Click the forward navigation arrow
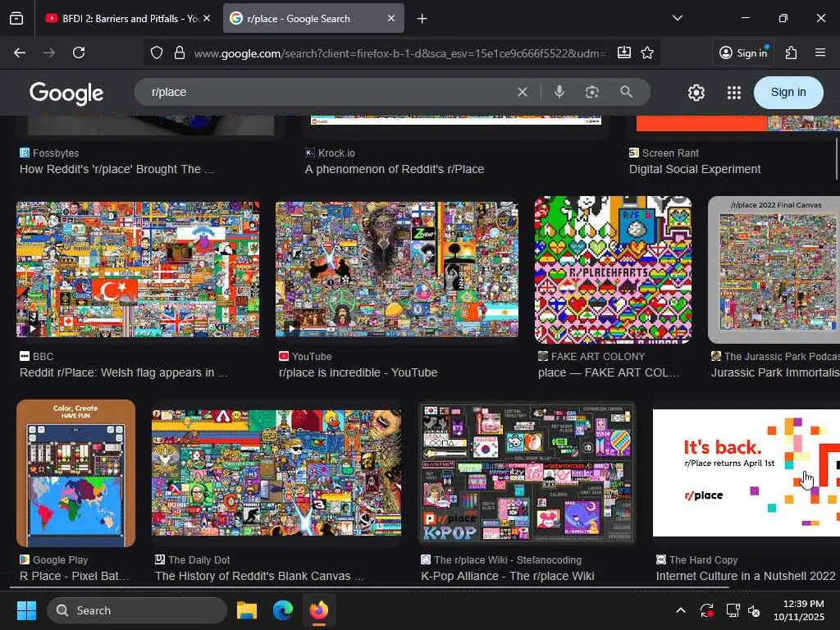The height and width of the screenshot is (630, 840). 49,52
